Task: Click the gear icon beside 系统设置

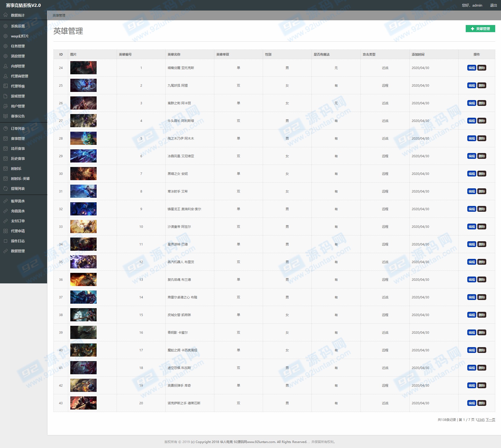Action: (6, 26)
